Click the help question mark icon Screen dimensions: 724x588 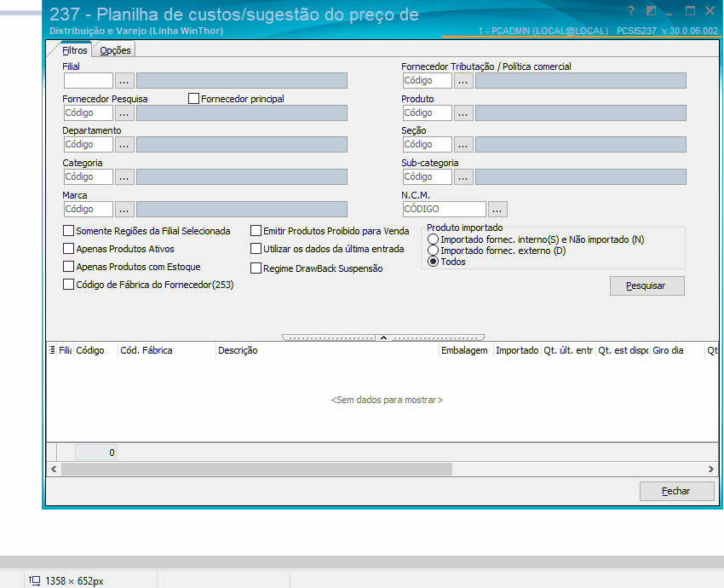pyautogui.click(x=630, y=11)
